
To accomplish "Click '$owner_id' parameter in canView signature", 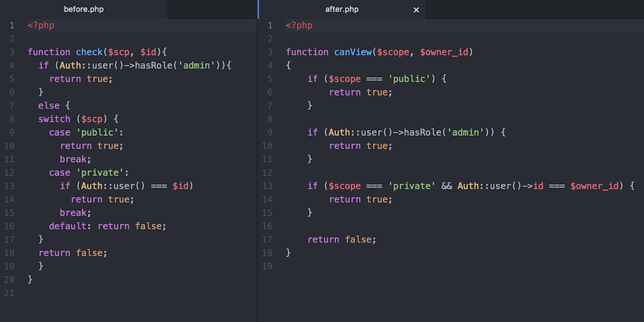I will pyautogui.click(x=444, y=52).
